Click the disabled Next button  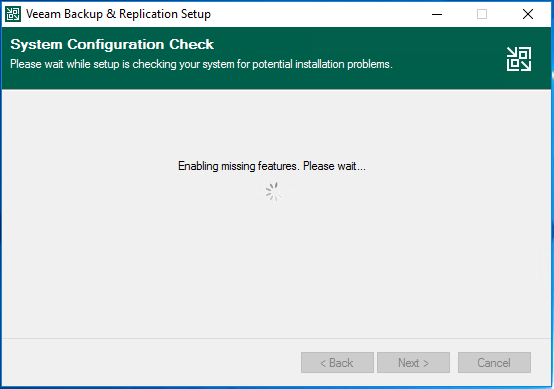point(413,363)
